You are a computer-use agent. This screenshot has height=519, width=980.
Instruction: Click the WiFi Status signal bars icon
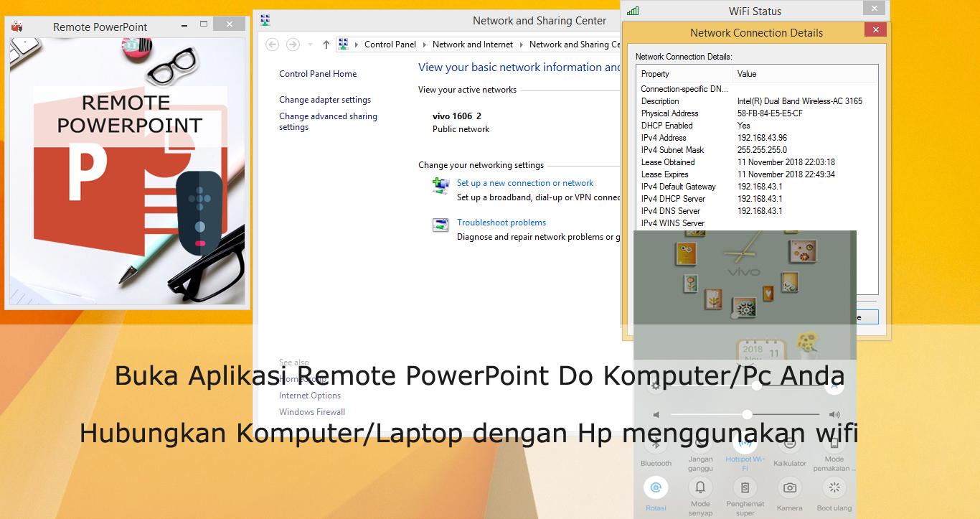coord(633,11)
